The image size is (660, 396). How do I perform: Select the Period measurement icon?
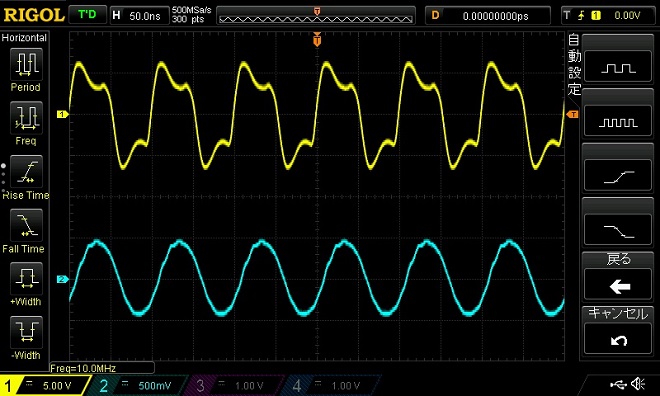[26, 64]
